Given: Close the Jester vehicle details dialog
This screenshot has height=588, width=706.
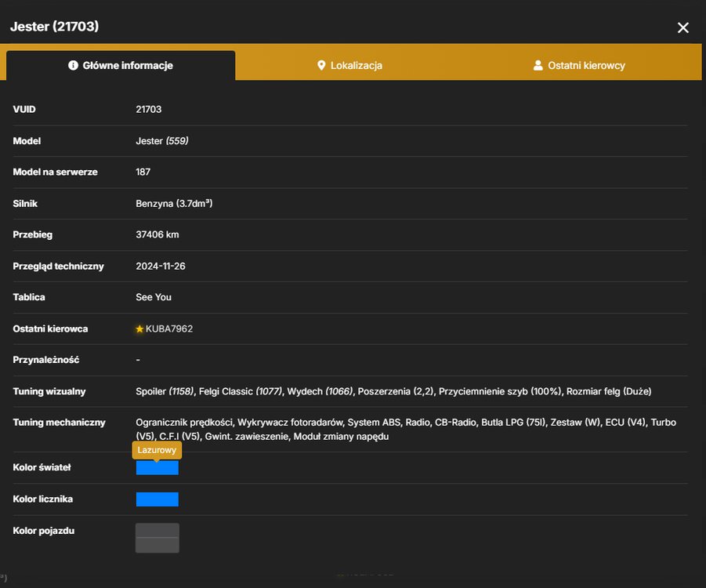Looking at the screenshot, I should 682,28.
